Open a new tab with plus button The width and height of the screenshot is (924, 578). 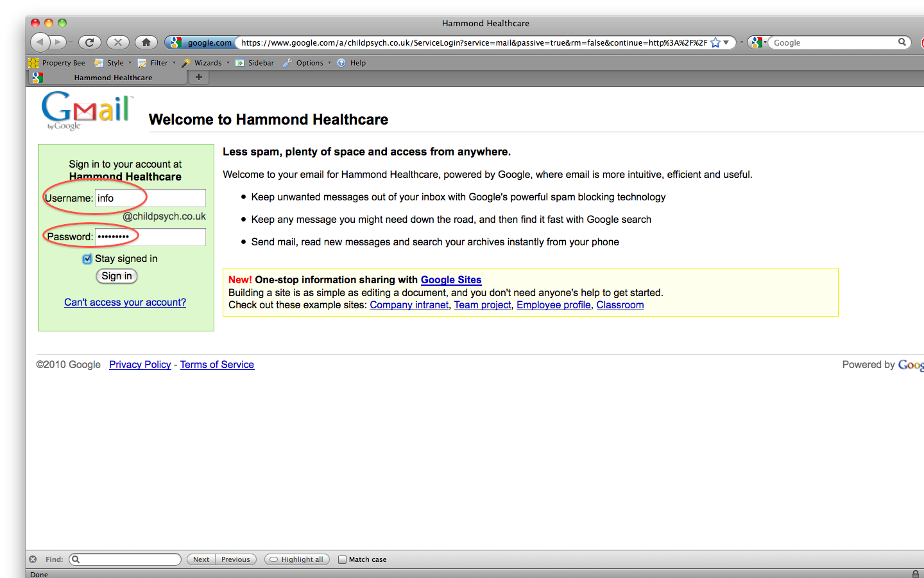pos(199,77)
